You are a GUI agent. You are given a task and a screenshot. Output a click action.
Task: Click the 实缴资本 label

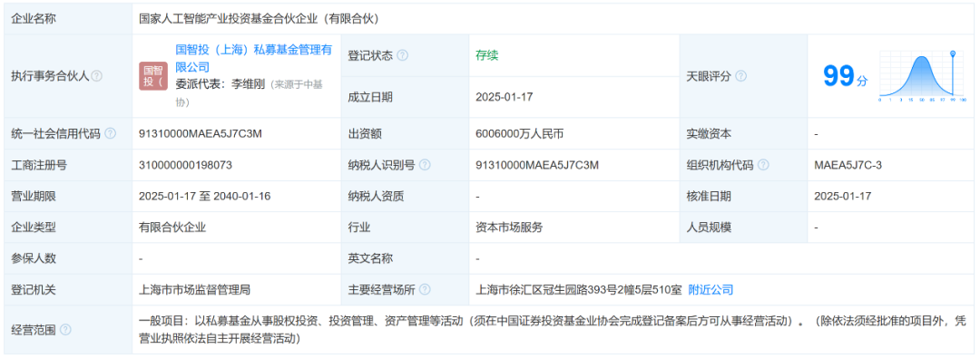(709, 134)
